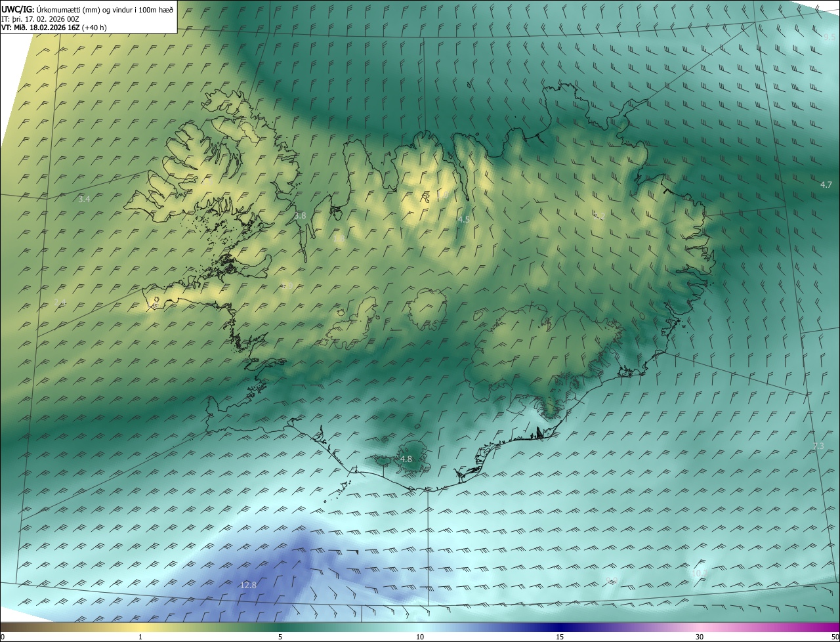
Task: Click the 3.8 value label
Action: point(300,215)
